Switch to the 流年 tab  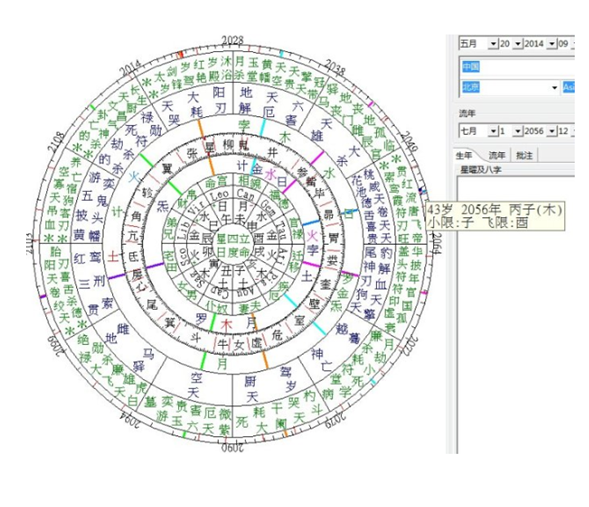(497, 155)
